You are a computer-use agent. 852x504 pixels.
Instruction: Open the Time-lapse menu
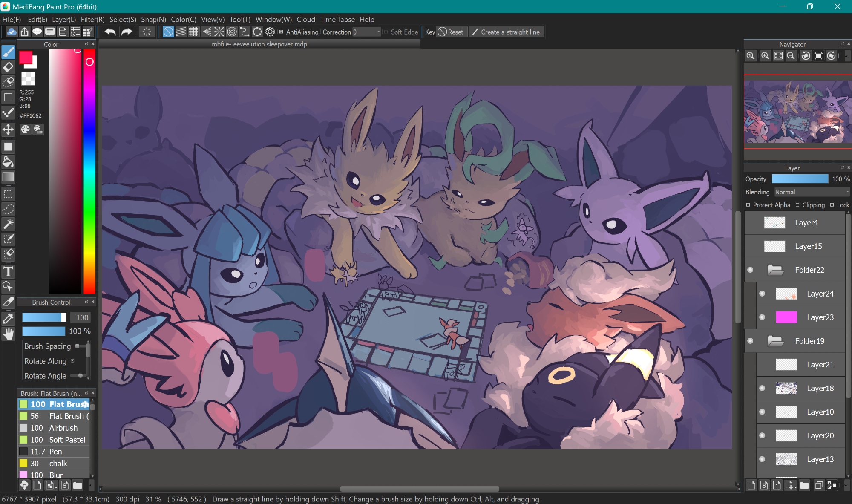337,20
